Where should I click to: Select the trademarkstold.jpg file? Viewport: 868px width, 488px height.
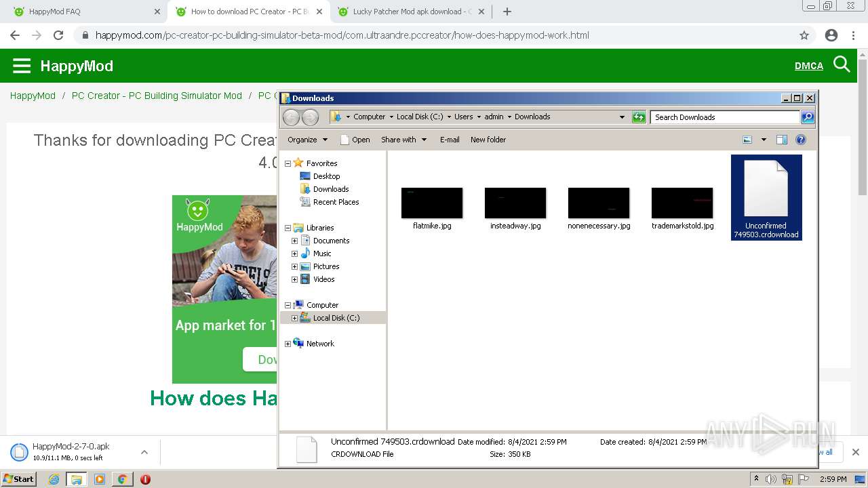click(x=682, y=209)
